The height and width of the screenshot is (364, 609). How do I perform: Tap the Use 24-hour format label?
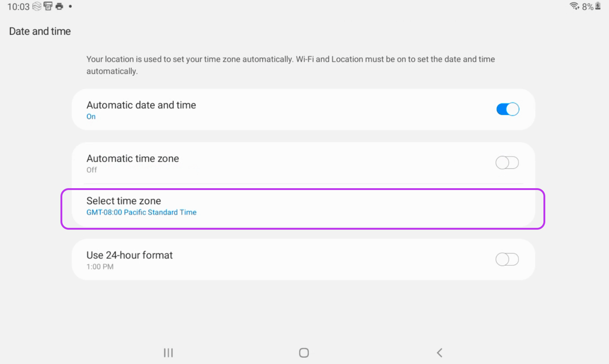(x=129, y=255)
